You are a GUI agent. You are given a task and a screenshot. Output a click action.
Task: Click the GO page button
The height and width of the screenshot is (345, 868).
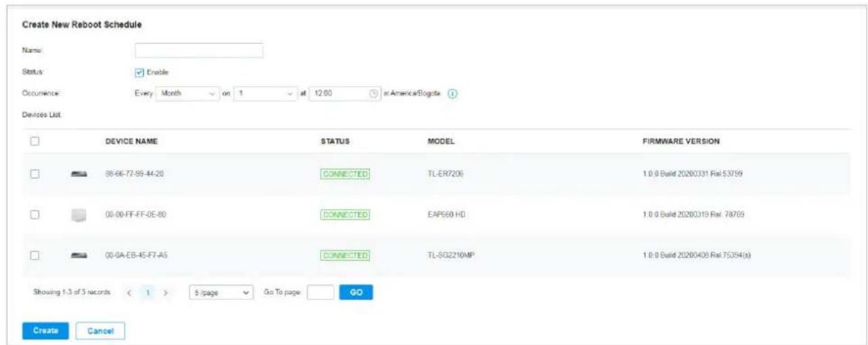point(356,293)
